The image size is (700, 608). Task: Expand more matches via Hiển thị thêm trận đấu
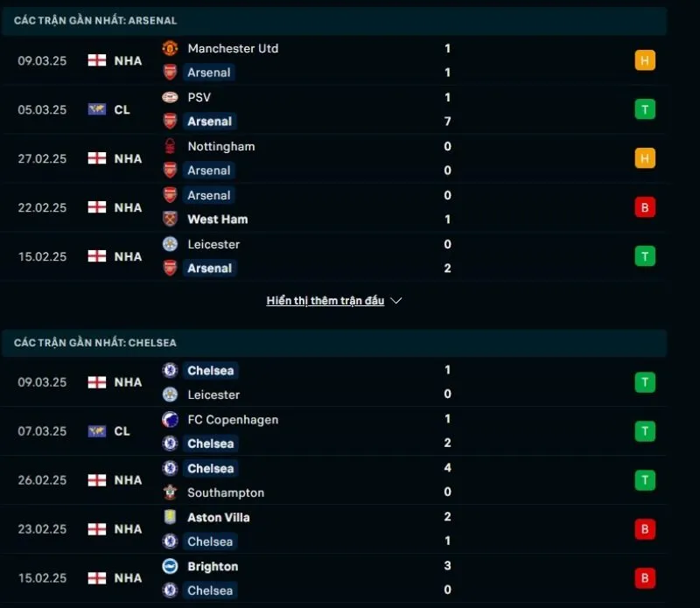pyautogui.click(x=325, y=300)
